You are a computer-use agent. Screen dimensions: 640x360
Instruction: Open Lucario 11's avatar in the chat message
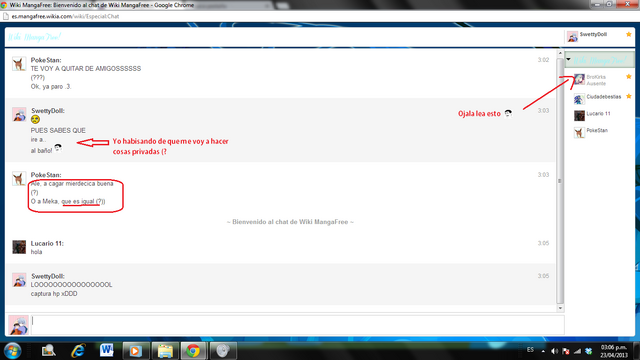(x=19, y=247)
